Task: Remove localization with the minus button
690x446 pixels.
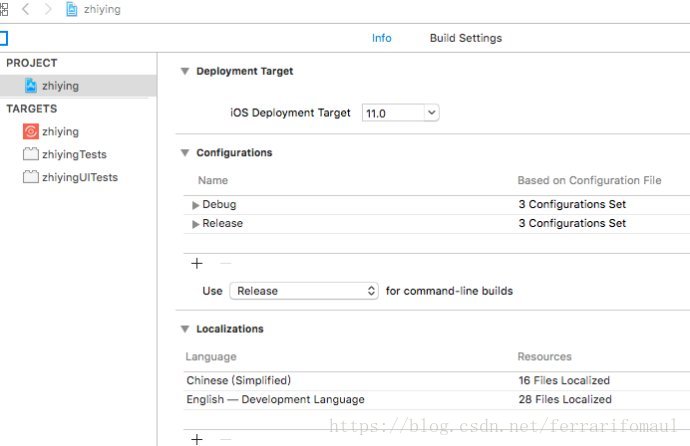Action: (225, 439)
